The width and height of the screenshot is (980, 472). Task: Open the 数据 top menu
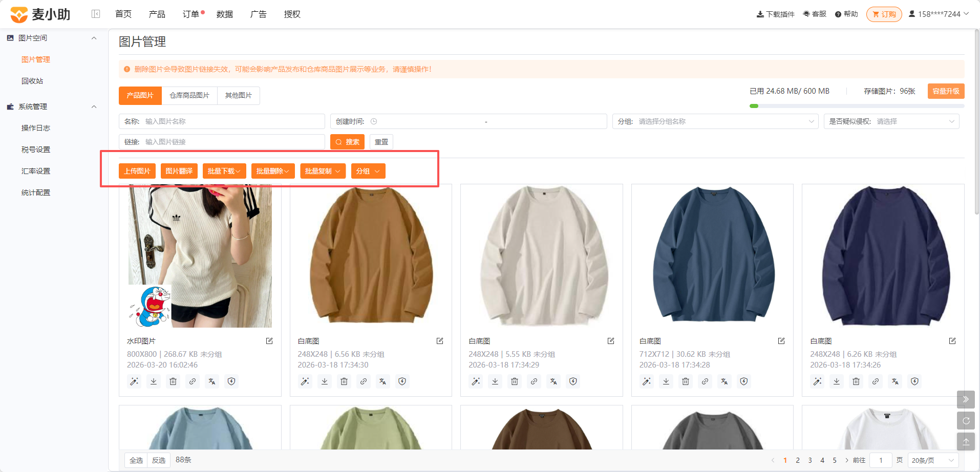pos(225,14)
